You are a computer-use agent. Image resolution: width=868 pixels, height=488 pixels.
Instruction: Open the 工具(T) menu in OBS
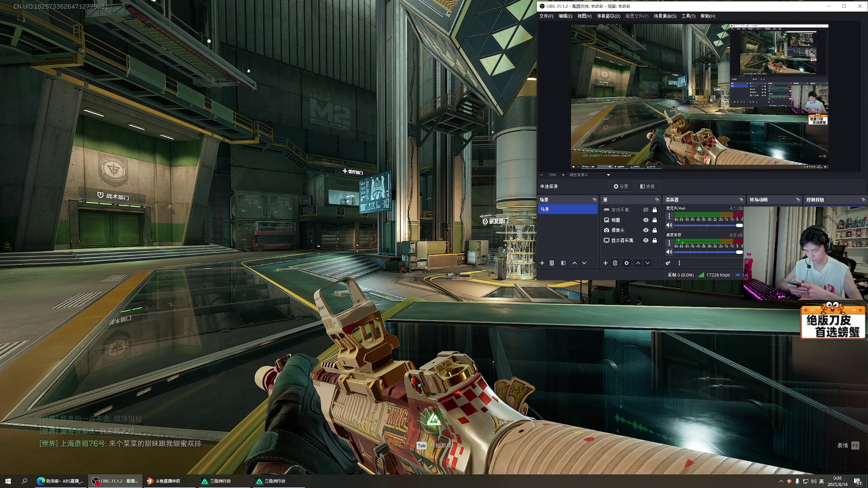[688, 16]
